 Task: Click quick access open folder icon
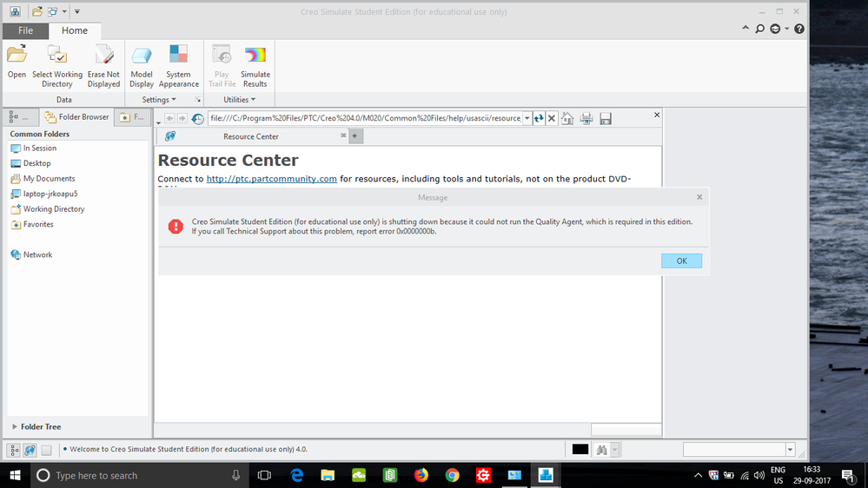(37, 11)
